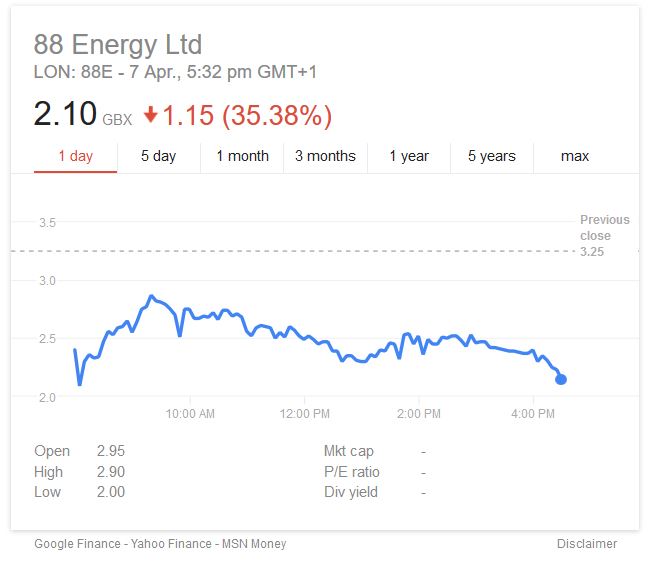This screenshot has height=570, width=667.
Task: Open the 1 month chart tab
Action: coord(242,156)
